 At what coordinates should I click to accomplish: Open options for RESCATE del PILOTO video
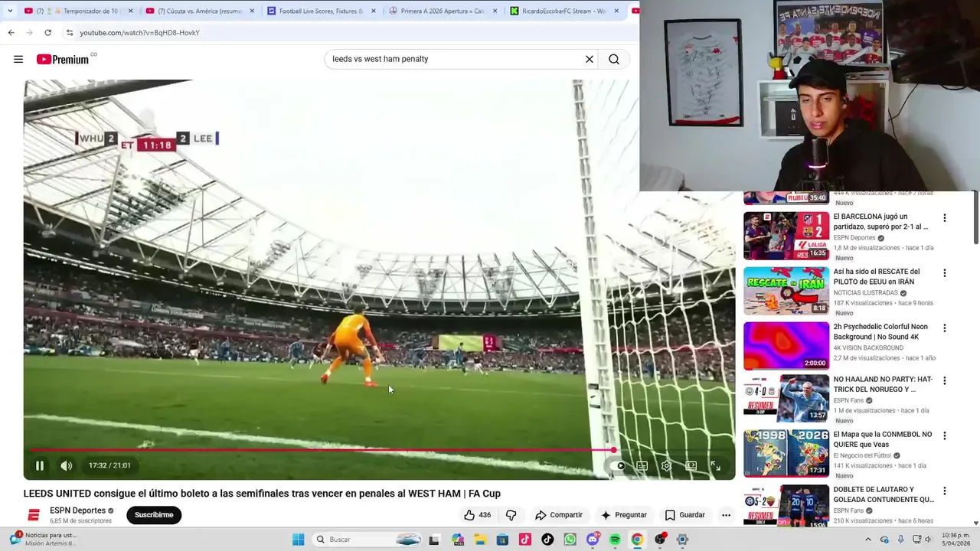(944, 273)
